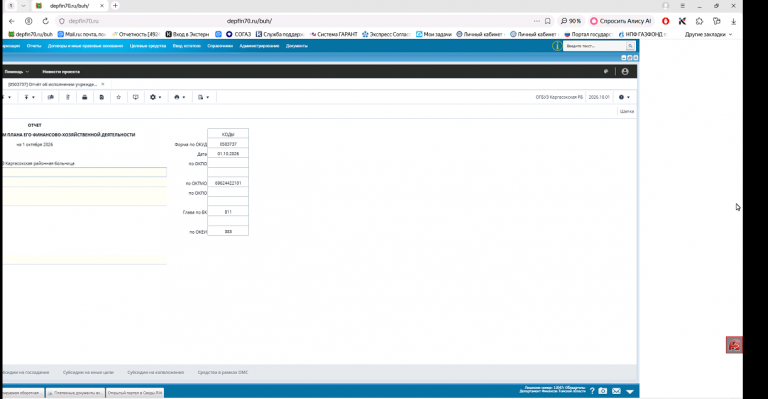Click the envelope mail icon in footer
The image size is (768, 399).
616,391
